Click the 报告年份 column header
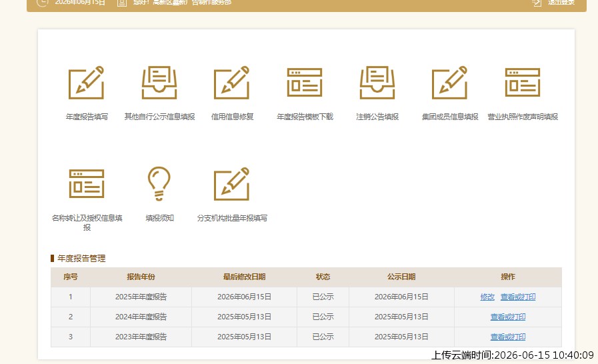The image size is (598, 364). coord(141,277)
